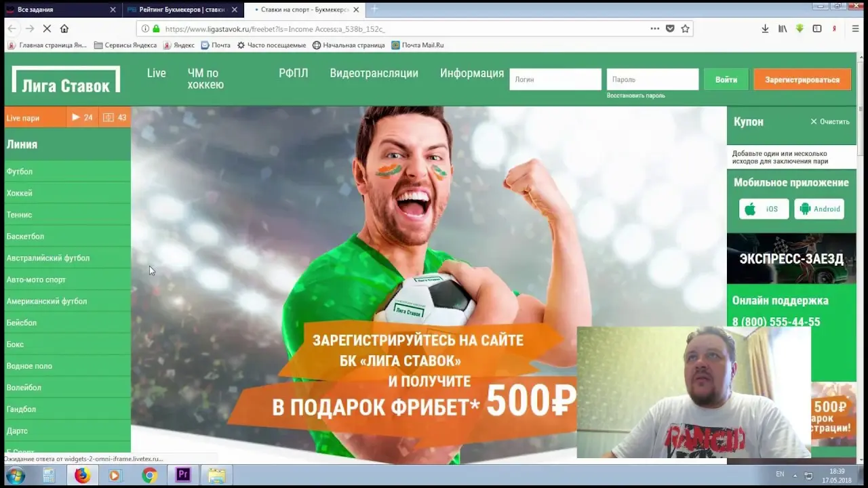Open the Firefox library icon
Viewport: 868px width, 488px height.
[x=783, y=28]
